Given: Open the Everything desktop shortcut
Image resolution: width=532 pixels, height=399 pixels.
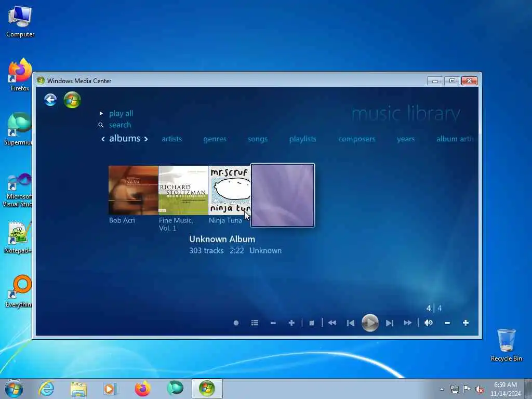Looking at the screenshot, I should pyautogui.click(x=19, y=291).
